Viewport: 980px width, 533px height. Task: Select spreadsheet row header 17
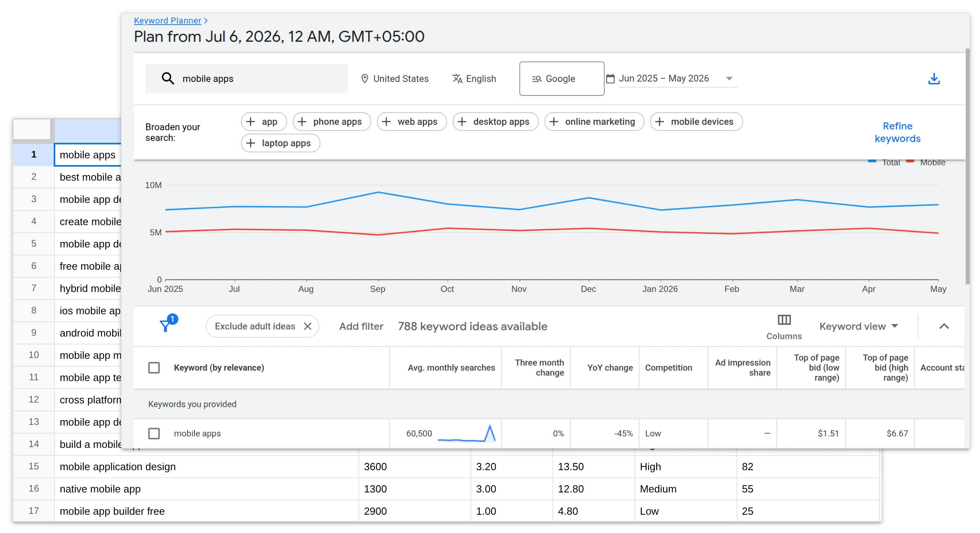click(x=34, y=511)
